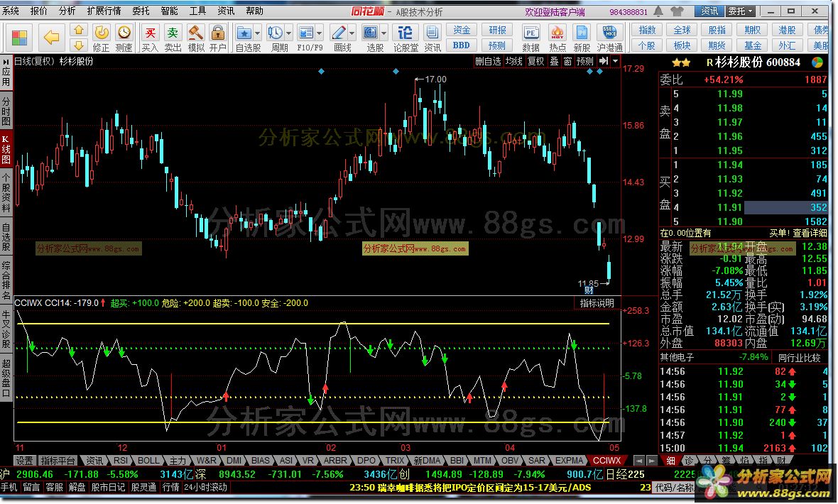Open the 选股 dropdown arrow
This screenshot has height=504, width=838.
pos(383,33)
